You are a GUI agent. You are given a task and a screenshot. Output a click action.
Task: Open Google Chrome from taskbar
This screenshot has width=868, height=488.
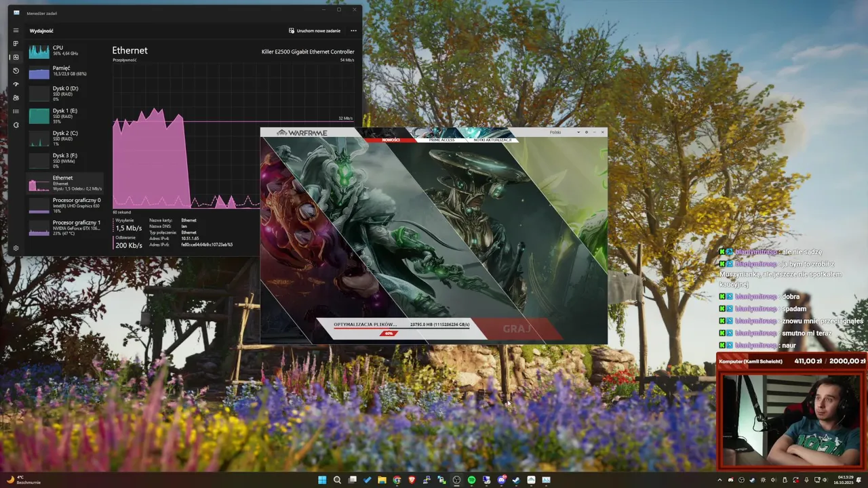click(397, 480)
